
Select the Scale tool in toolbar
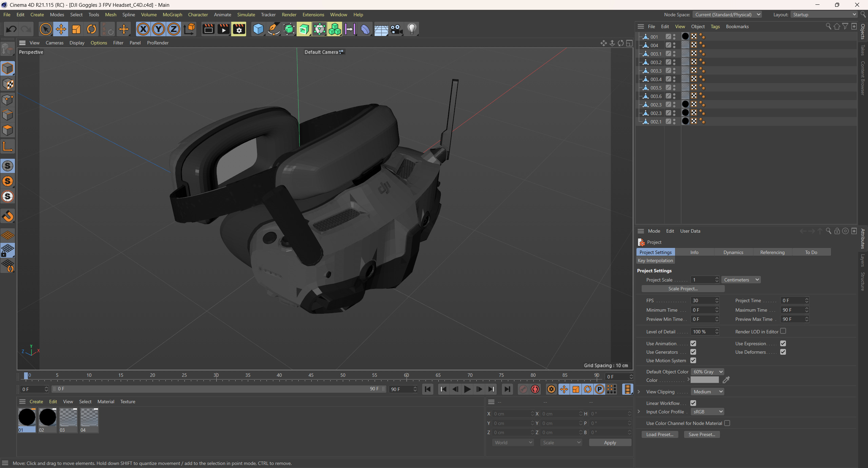click(x=76, y=29)
